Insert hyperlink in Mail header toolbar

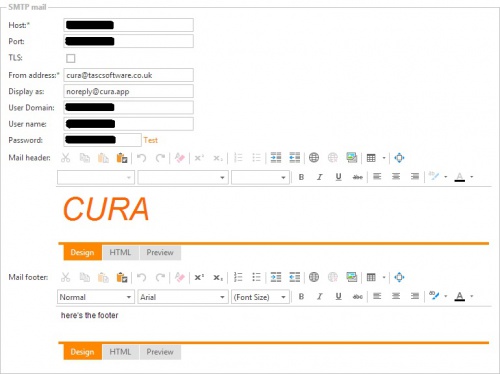coord(314,157)
